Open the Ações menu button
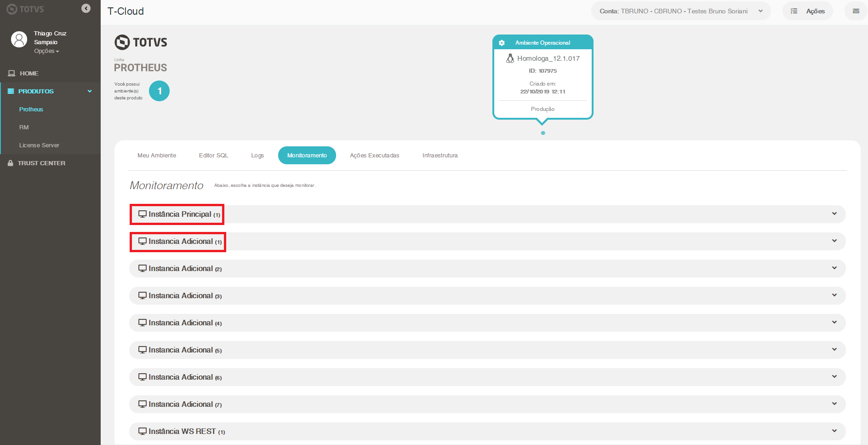This screenshot has height=445, width=868. [x=808, y=11]
